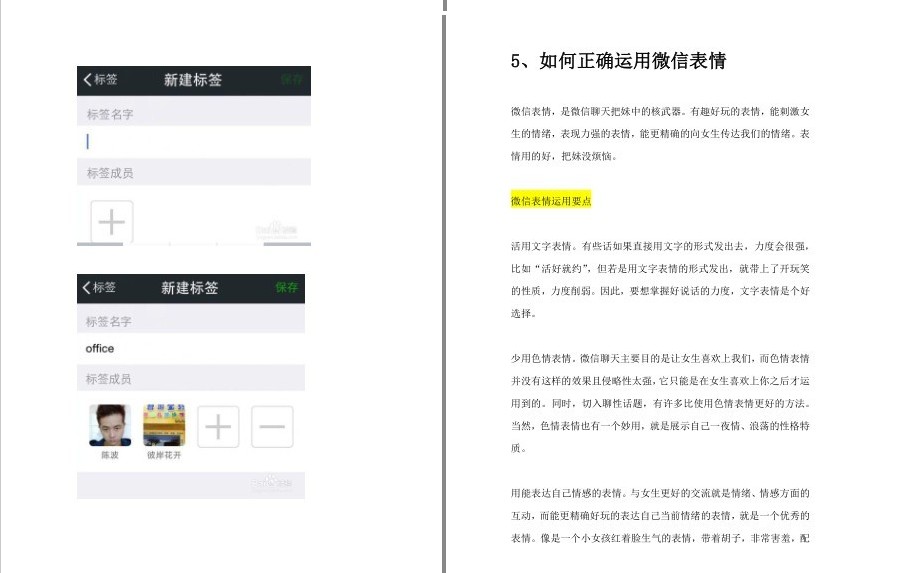Click the lower 新建标签 title text

click(x=190, y=288)
